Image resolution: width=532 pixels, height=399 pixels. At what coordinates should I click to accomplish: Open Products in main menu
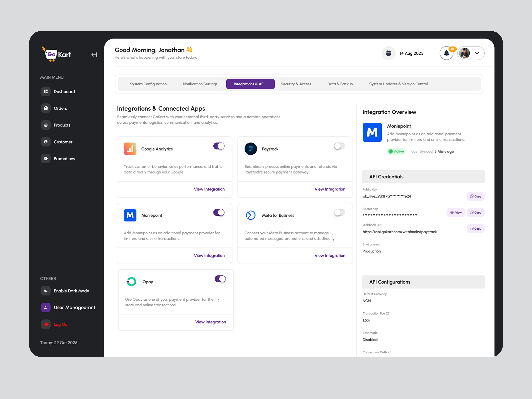coord(56,125)
